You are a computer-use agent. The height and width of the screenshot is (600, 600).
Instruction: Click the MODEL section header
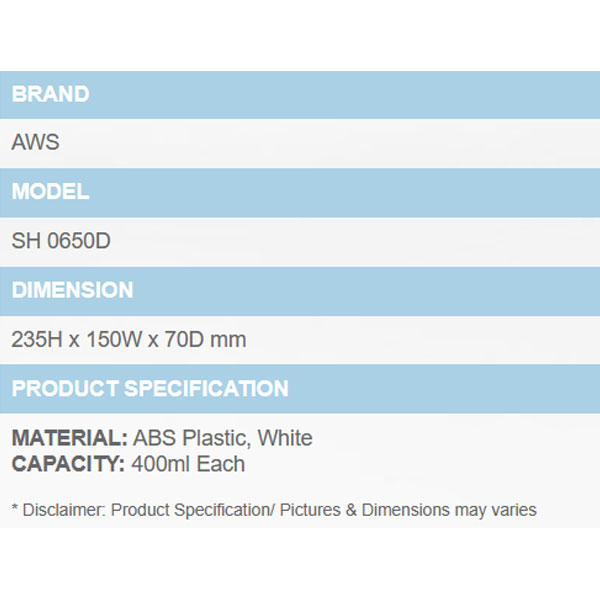[x=50, y=192]
